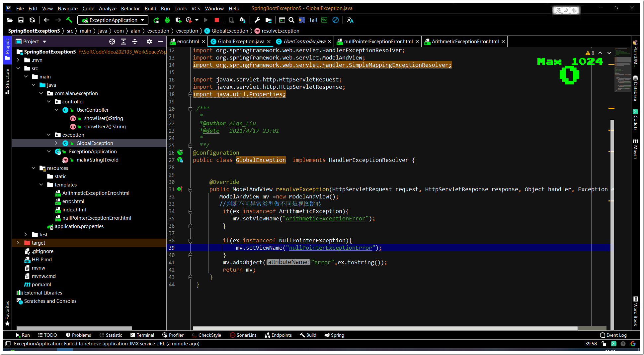Collapse the src folder

(x=18, y=68)
